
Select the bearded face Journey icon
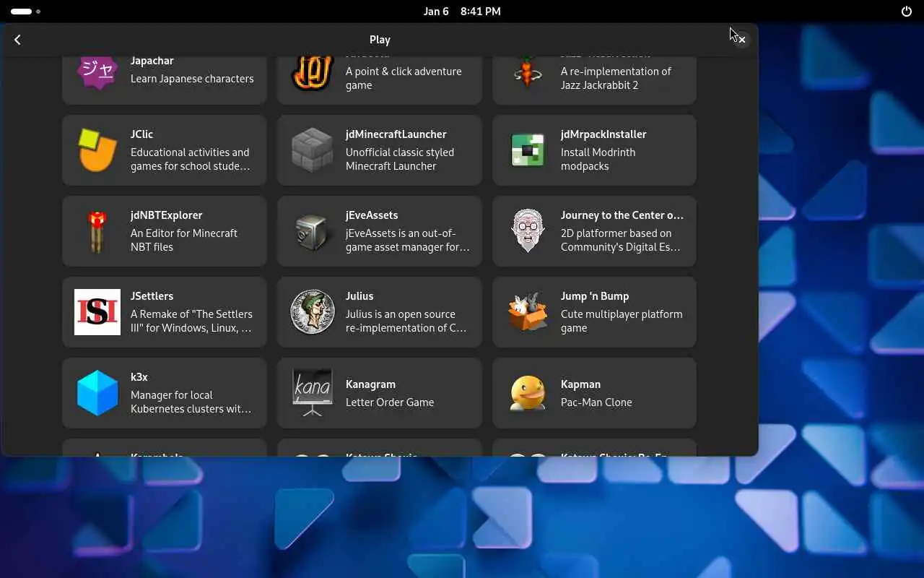click(x=528, y=231)
